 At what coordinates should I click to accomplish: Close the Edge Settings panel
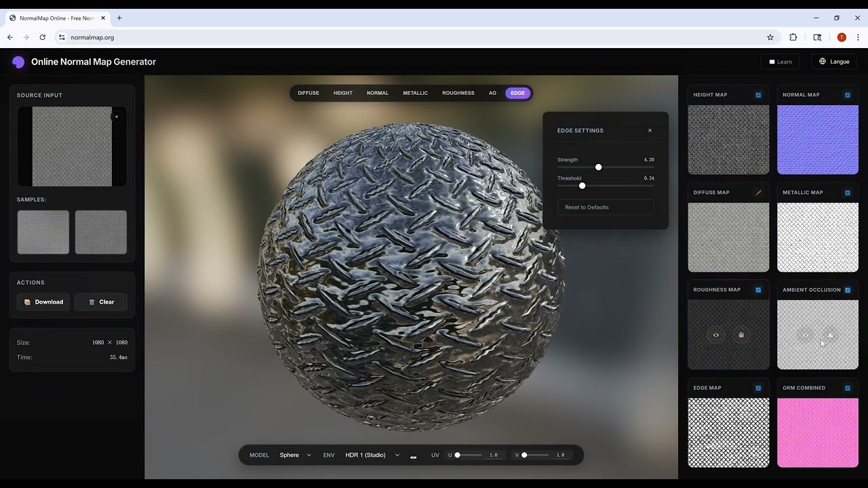tap(650, 131)
